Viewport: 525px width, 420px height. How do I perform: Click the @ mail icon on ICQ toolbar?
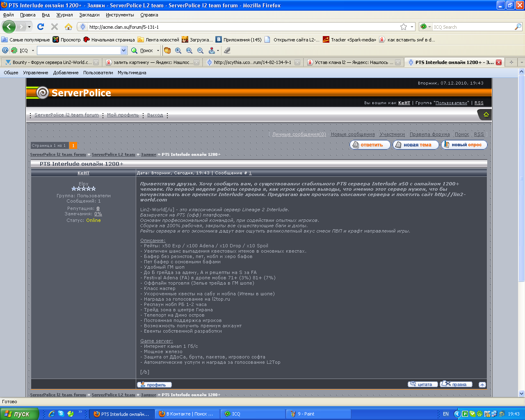(5, 50)
